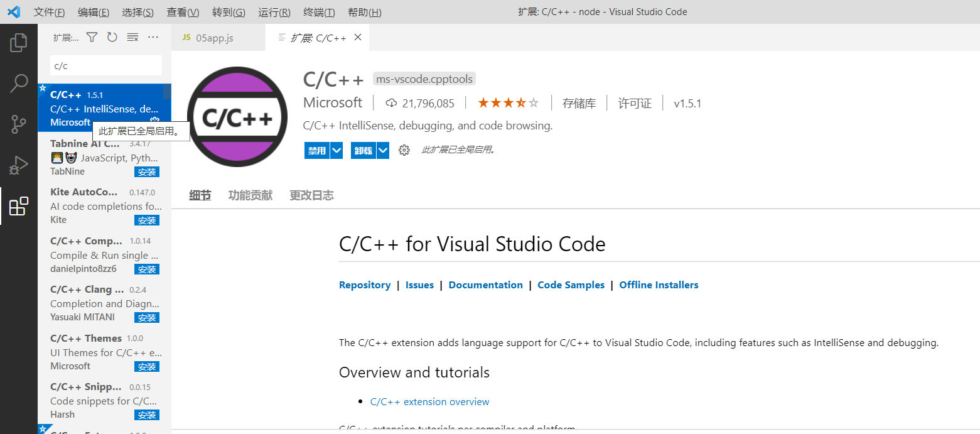Install Harsh's C/C++ Snippets extension

[x=147, y=415]
